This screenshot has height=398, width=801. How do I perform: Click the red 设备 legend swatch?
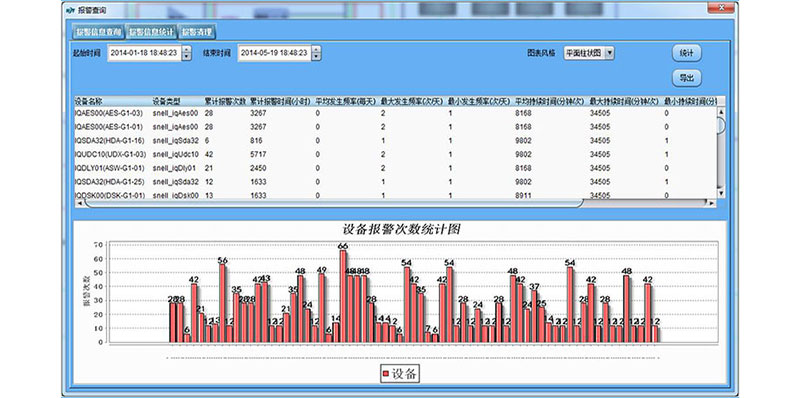(x=386, y=374)
